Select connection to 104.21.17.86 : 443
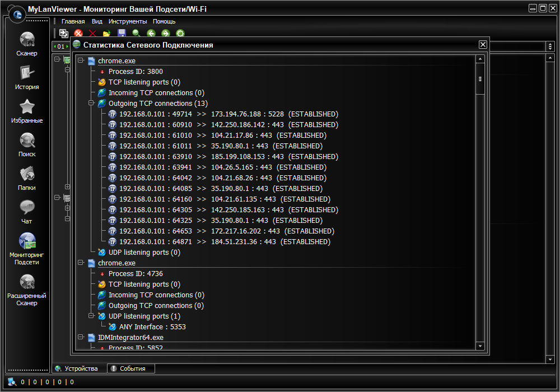 pos(223,136)
